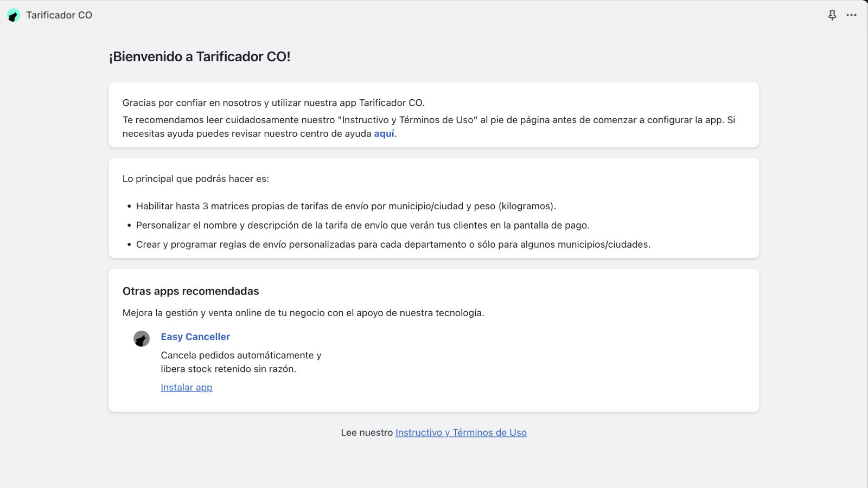This screenshot has height=488, width=868.
Task: Click the 'Lo principal que podrás hacer es:' text
Action: point(196,179)
